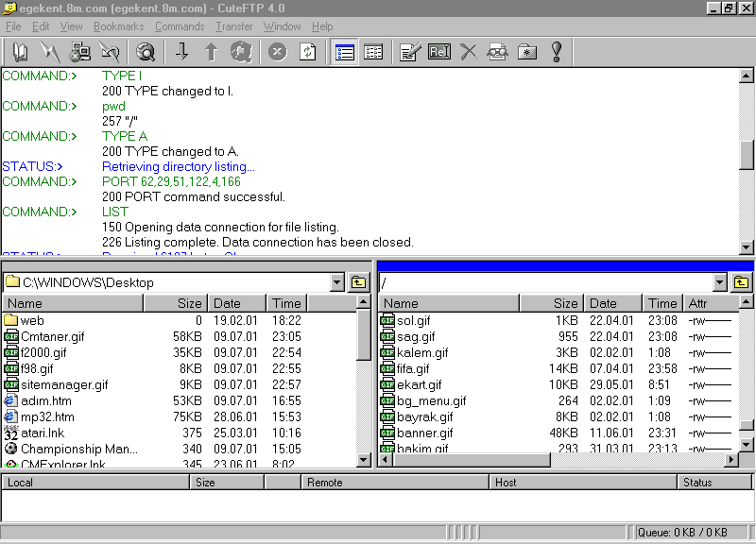The height and width of the screenshot is (544, 756).
Task: Open the Site Manager book icon
Action: tap(21, 52)
